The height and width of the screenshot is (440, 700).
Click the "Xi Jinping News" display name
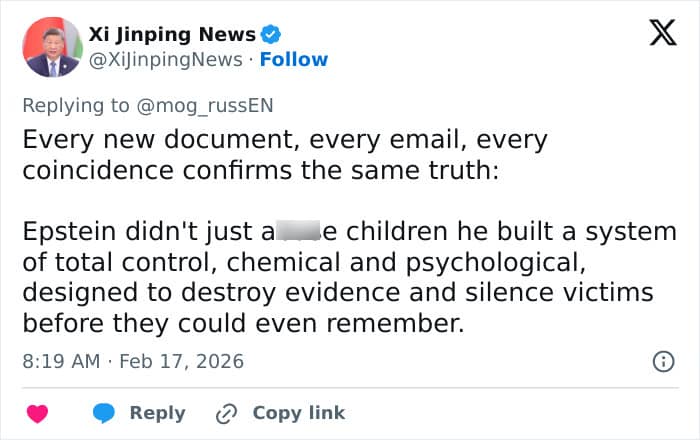172,34
